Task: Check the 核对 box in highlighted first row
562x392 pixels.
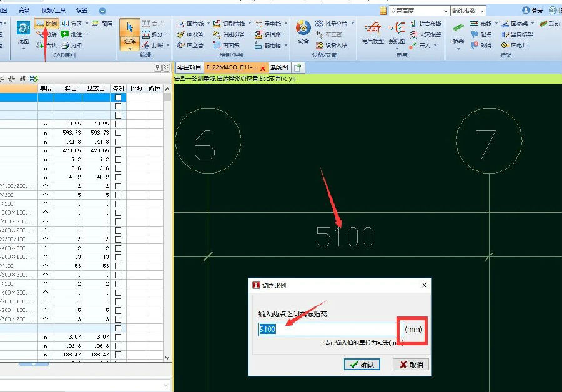Action: point(118,97)
